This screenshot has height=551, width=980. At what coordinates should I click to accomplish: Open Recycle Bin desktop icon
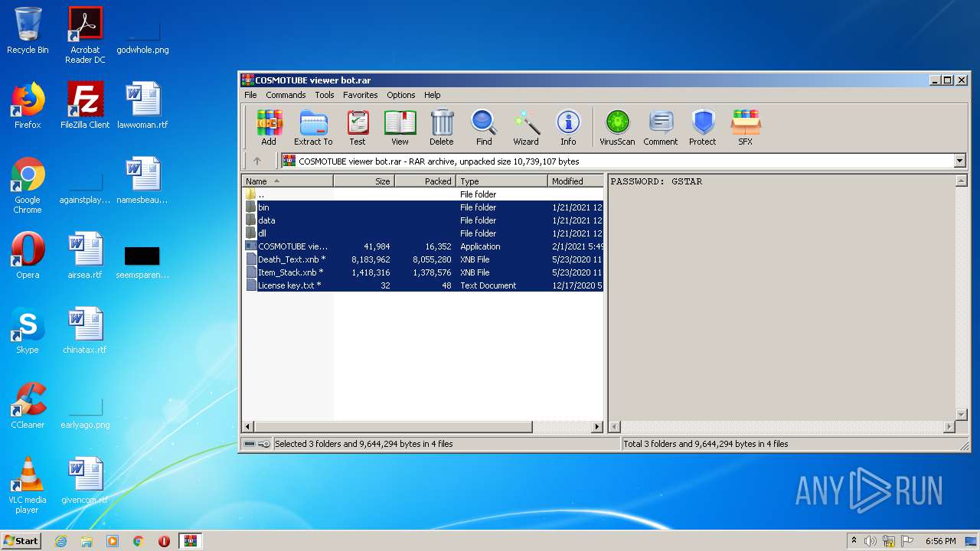tap(28, 31)
